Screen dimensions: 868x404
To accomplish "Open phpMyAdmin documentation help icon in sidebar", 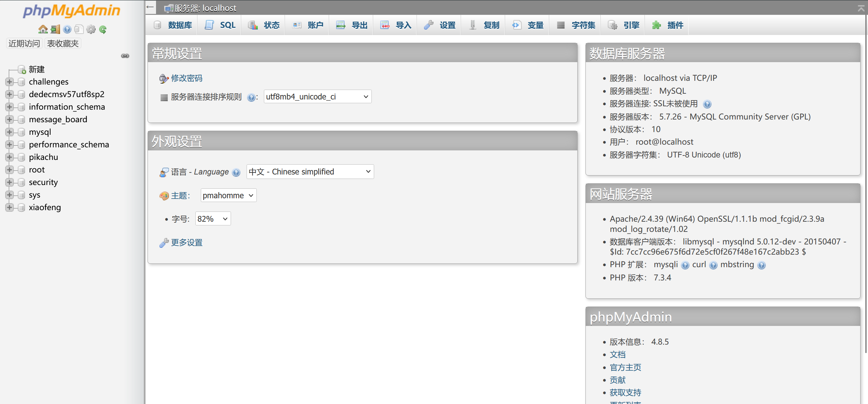I will click(x=67, y=30).
